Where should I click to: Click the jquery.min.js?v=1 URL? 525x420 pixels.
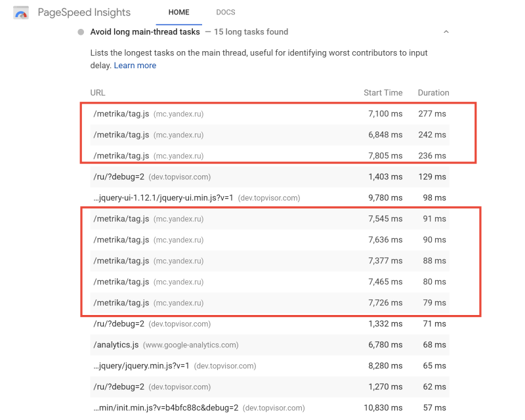(x=141, y=366)
